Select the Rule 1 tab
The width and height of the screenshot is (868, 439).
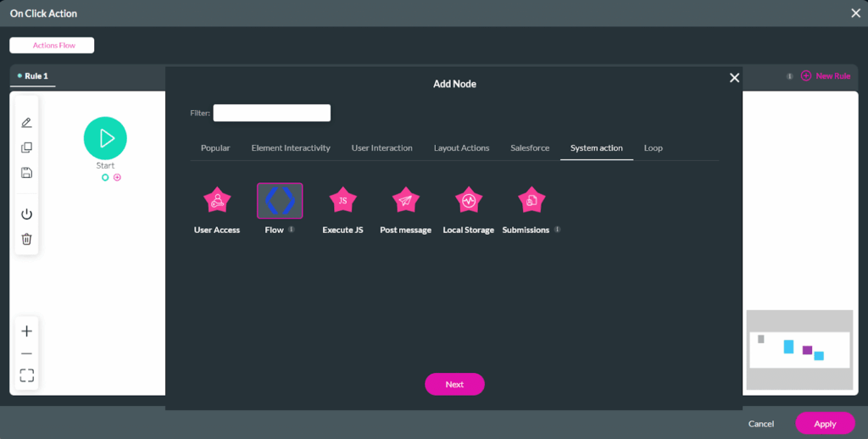click(x=33, y=75)
